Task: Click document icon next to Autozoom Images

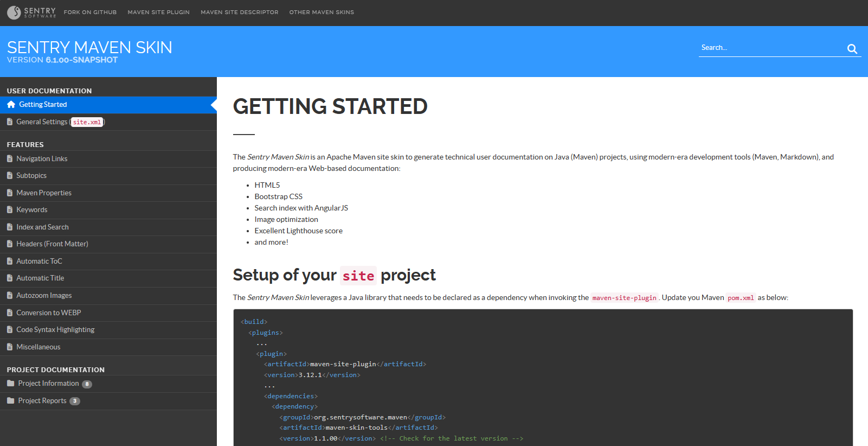Action: (10, 296)
